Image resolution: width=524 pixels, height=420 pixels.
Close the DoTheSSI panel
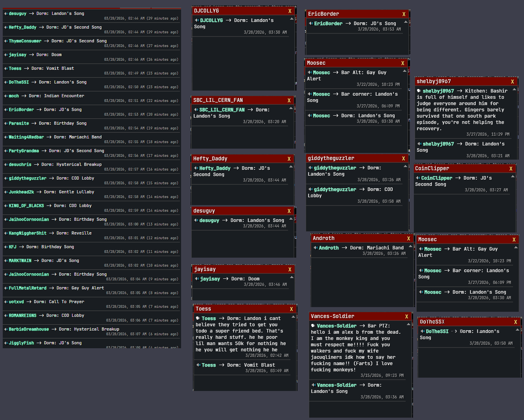click(516, 322)
